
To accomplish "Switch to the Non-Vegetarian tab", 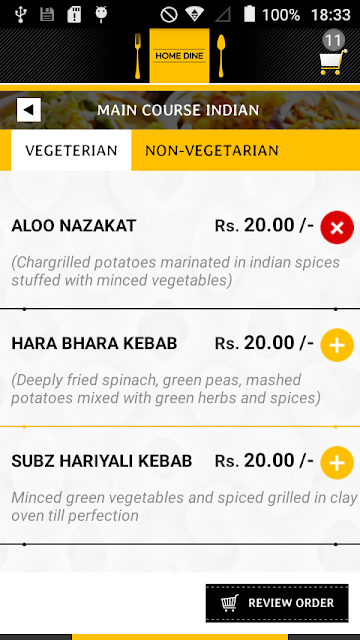I will pyautogui.click(x=212, y=151).
